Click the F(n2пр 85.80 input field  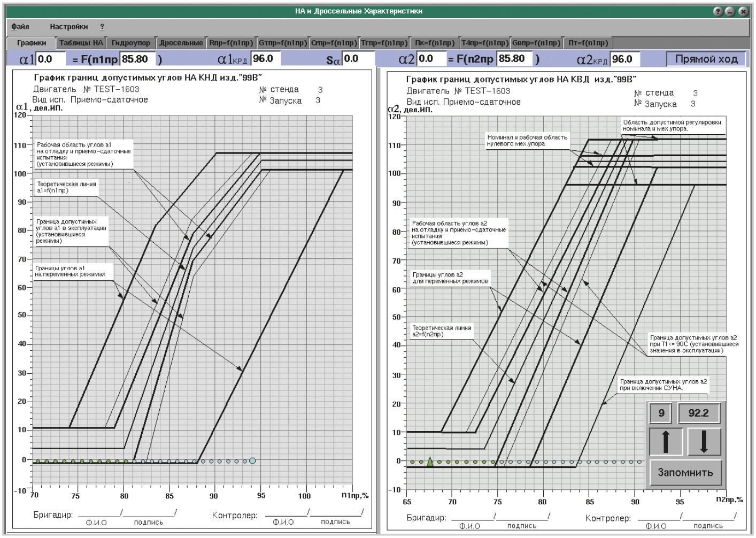click(515, 59)
